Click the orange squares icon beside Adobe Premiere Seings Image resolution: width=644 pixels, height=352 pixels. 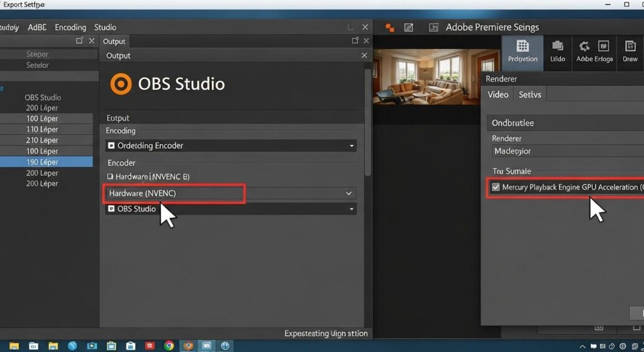pyautogui.click(x=390, y=28)
